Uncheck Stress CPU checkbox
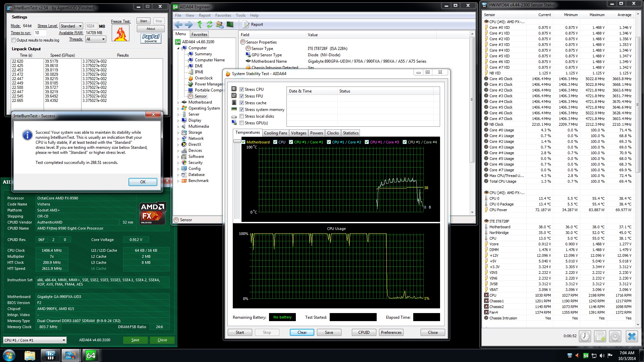 click(241, 89)
